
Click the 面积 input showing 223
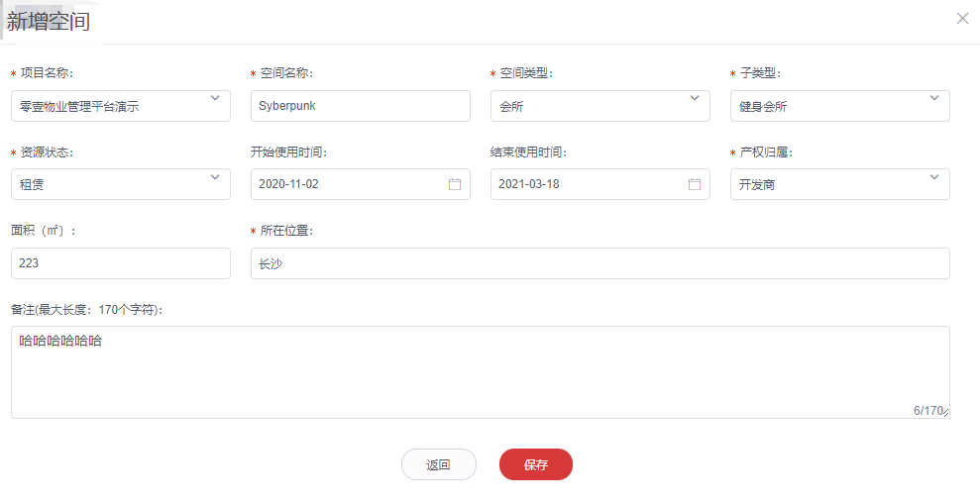120,263
